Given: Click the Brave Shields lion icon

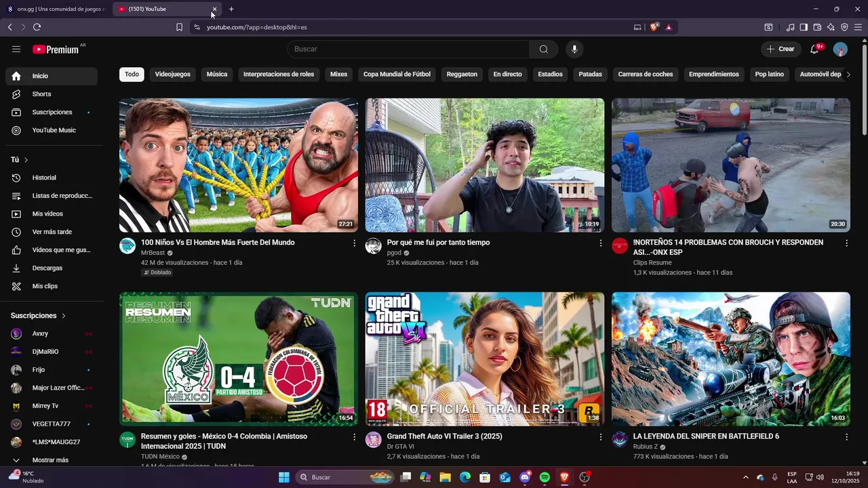Looking at the screenshot, I should click(654, 27).
